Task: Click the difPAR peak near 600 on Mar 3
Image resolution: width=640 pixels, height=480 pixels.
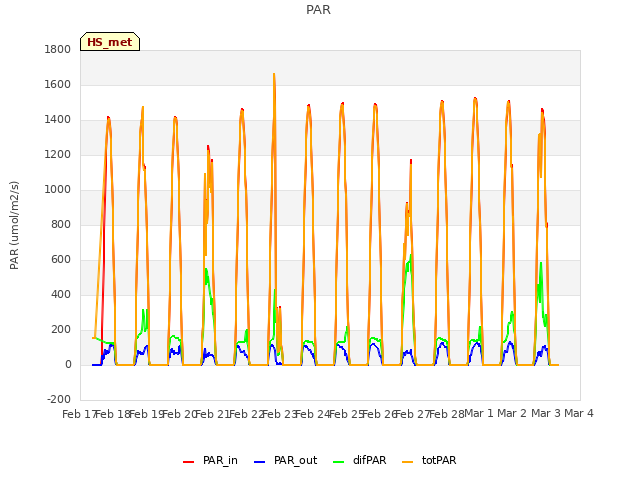Action: tap(541, 263)
